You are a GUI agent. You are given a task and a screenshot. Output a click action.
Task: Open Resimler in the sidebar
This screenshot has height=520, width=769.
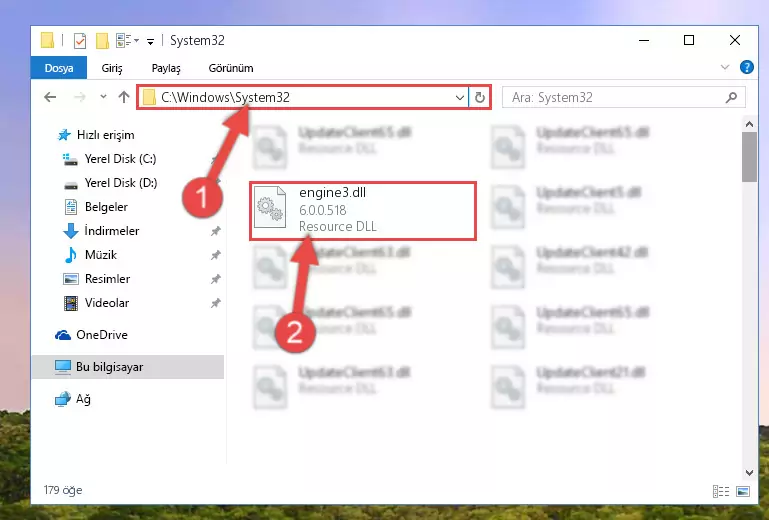point(107,279)
